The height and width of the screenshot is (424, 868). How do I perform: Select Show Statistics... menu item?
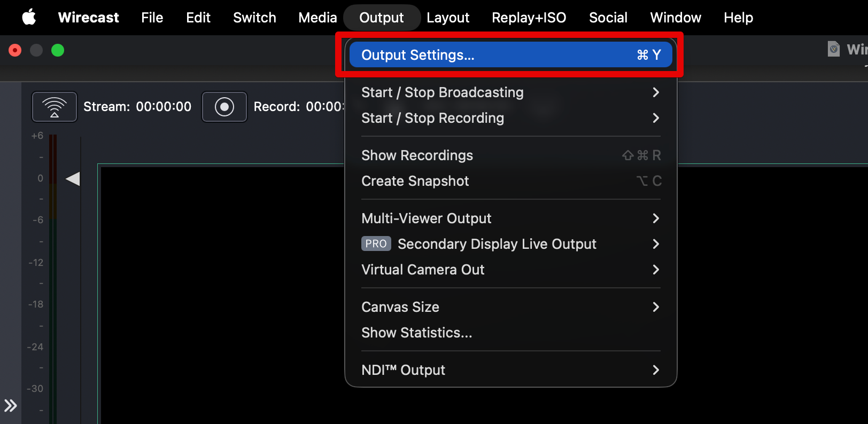click(511, 333)
